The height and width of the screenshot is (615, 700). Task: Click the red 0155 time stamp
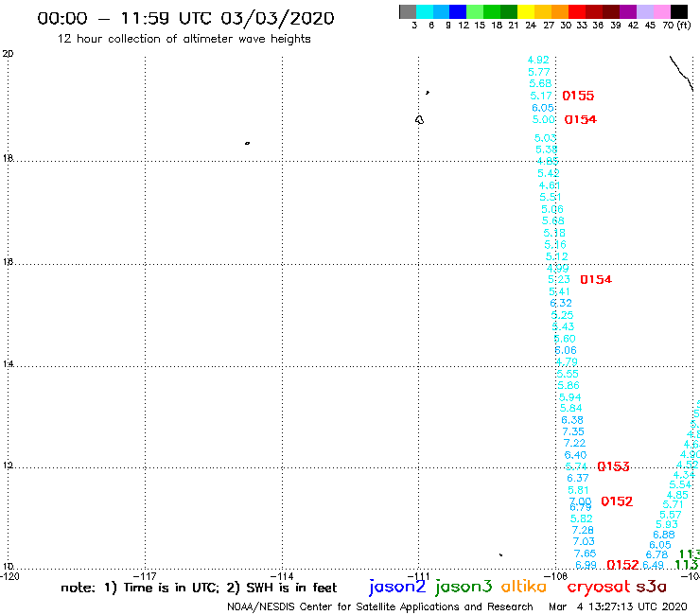(x=578, y=96)
